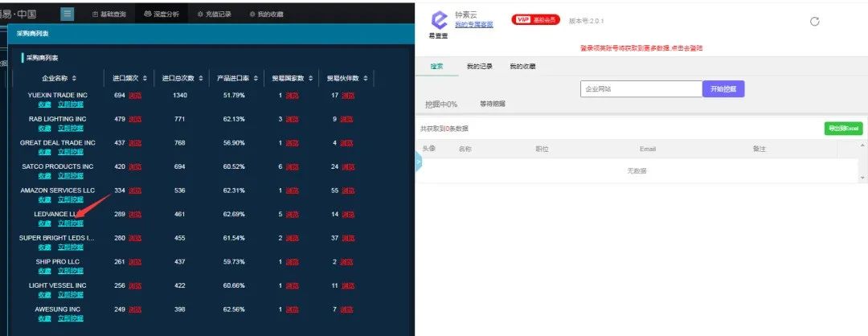This screenshot has width=868, height=336.
Task: Sort by 企业名称 column arrows
Action: tap(74, 79)
